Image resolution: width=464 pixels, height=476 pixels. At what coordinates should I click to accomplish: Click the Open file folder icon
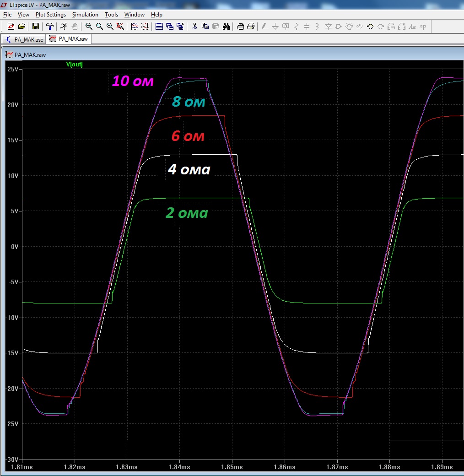pos(22,27)
